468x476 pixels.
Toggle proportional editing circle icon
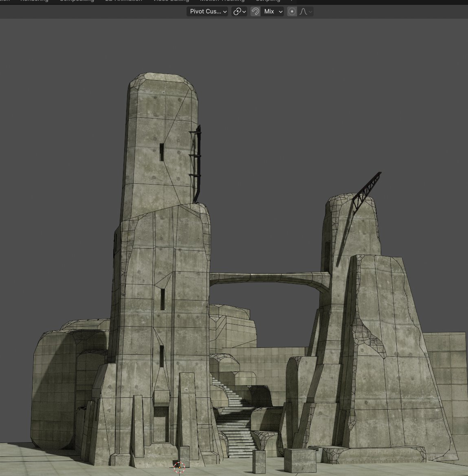pyautogui.click(x=292, y=11)
